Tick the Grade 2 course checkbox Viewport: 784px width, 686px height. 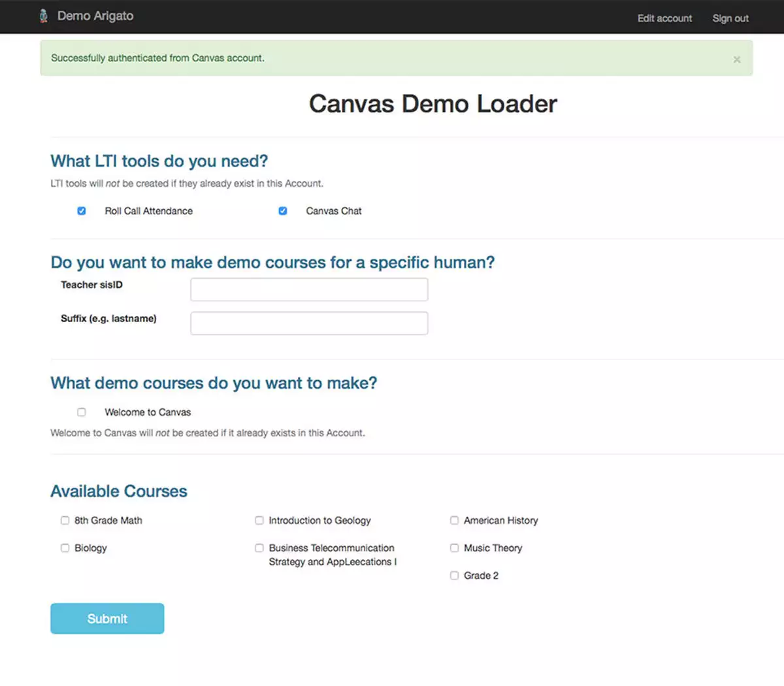click(x=454, y=576)
